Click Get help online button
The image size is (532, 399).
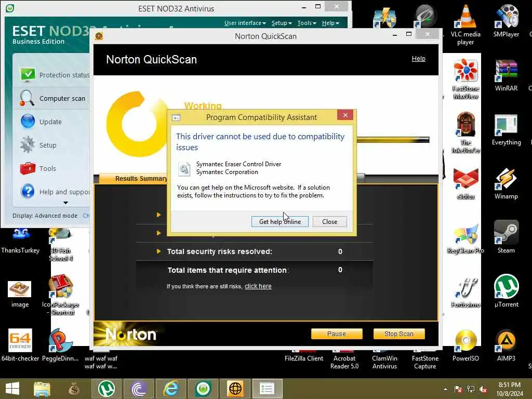pos(280,221)
